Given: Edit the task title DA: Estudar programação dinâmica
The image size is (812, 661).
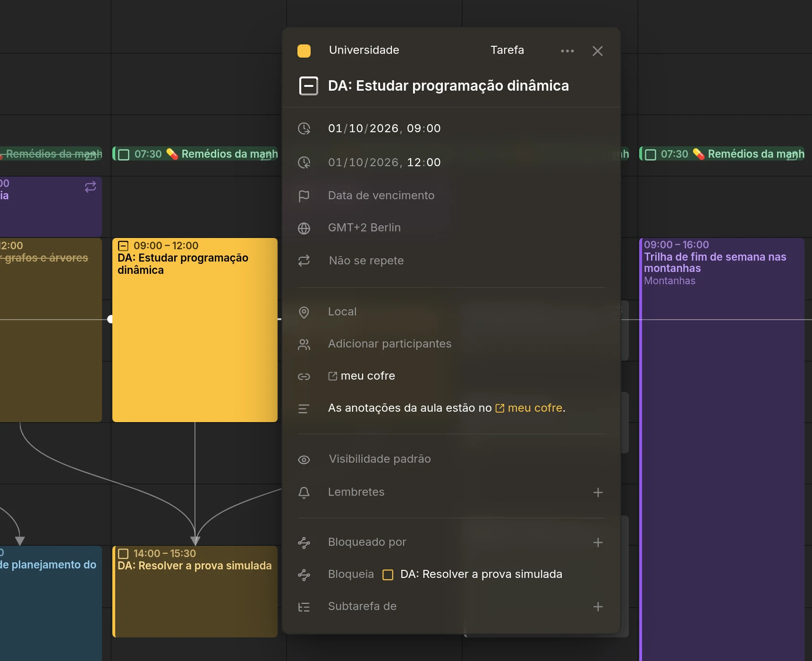Looking at the screenshot, I should click(448, 86).
